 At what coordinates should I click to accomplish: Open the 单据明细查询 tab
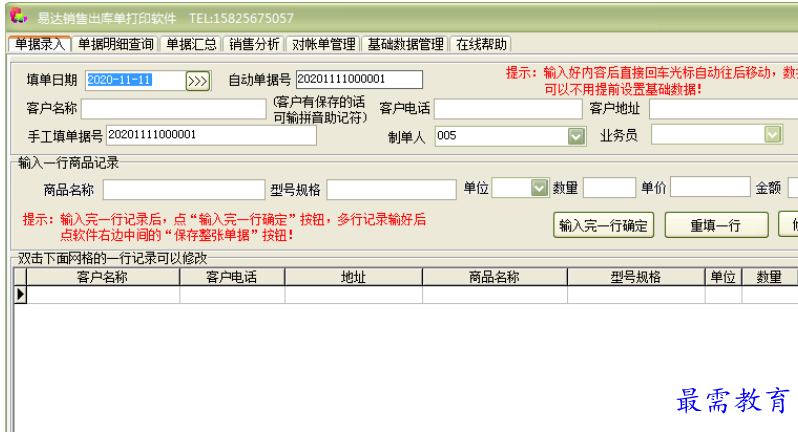116,44
